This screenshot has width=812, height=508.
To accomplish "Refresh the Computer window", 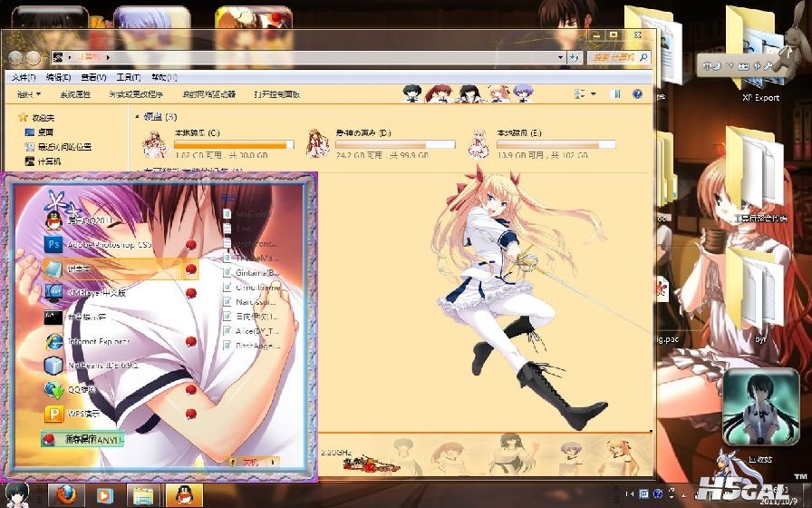I will click(574, 57).
